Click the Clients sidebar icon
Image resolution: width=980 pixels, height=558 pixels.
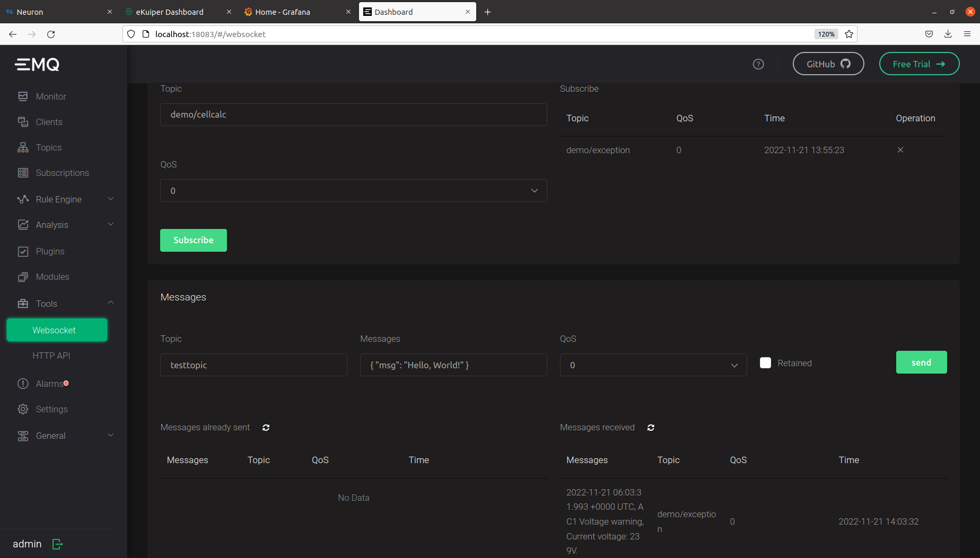[x=23, y=122]
